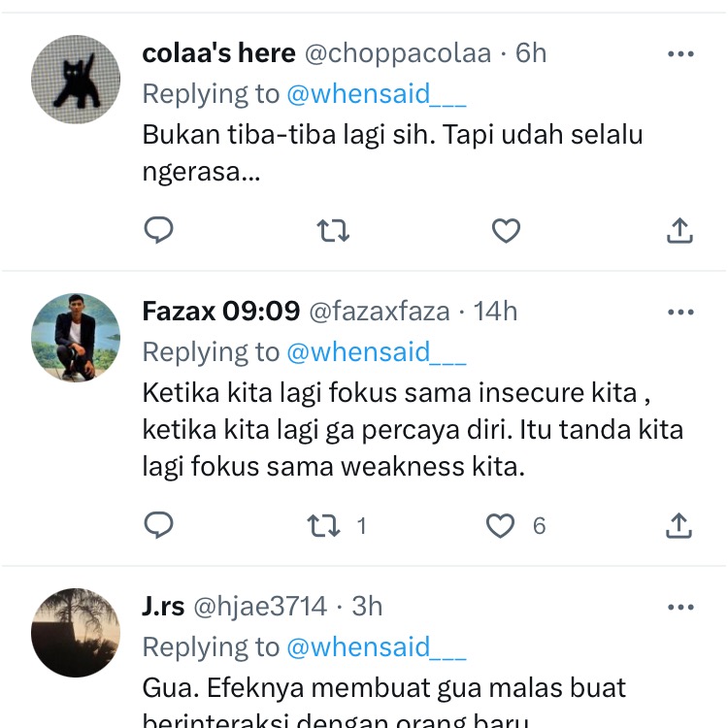Open the @fazaxfaza user handle
This screenshot has width=728, height=728.
(x=380, y=312)
